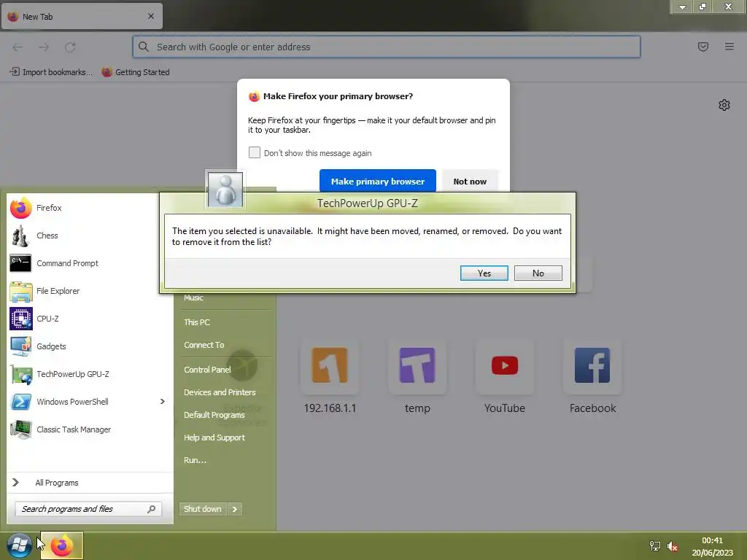This screenshot has width=747, height=560.
Task: Open the Shut down options arrow
Action: click(234, 509)
